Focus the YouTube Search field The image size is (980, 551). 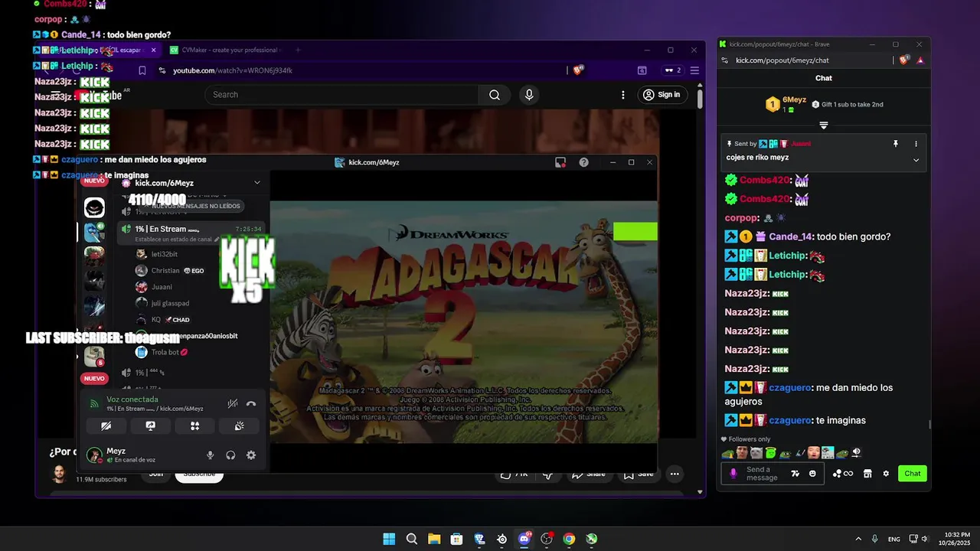[x=341, y=95]
